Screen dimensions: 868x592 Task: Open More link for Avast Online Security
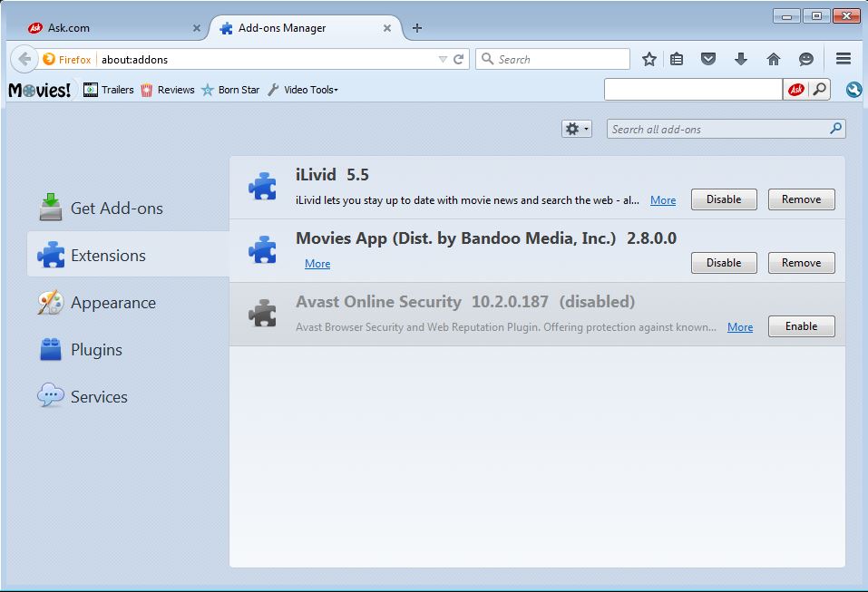[x=739, y=327]
